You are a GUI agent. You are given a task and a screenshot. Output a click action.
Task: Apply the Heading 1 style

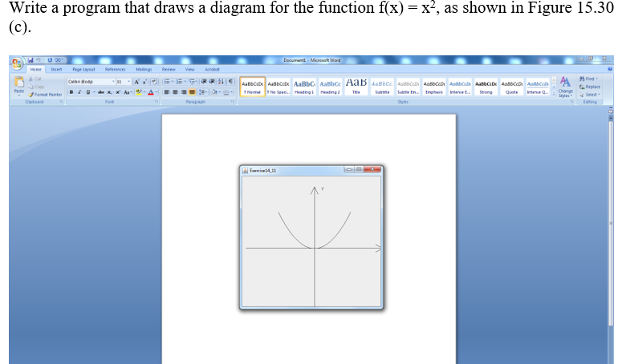click(x=304, y=87)
